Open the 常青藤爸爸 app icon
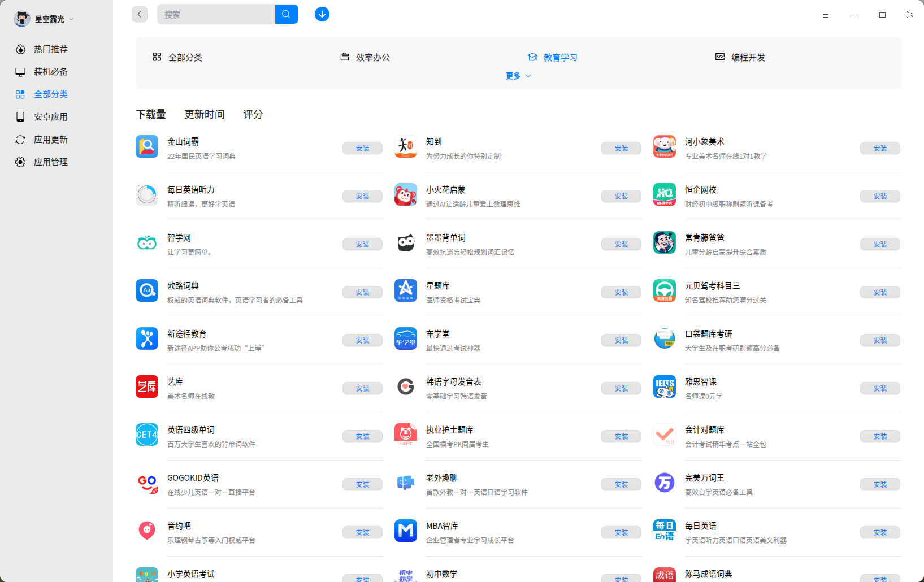 pos(665,242)
